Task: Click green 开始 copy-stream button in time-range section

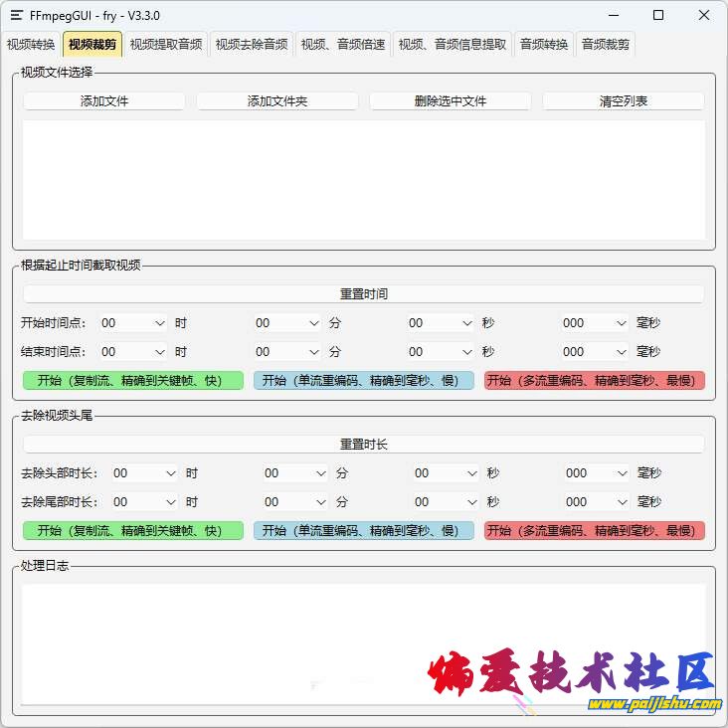Action: pyautogui.click(x=133, y=381)
